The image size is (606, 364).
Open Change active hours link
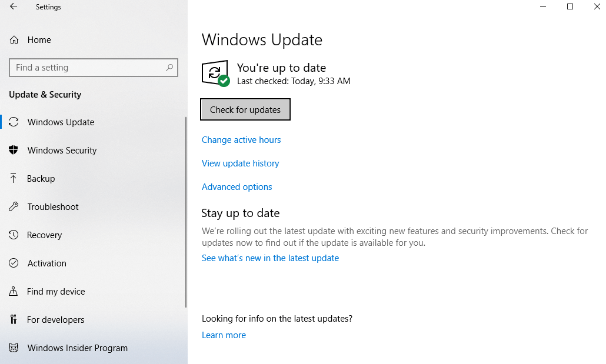click(x=241, y=140)
